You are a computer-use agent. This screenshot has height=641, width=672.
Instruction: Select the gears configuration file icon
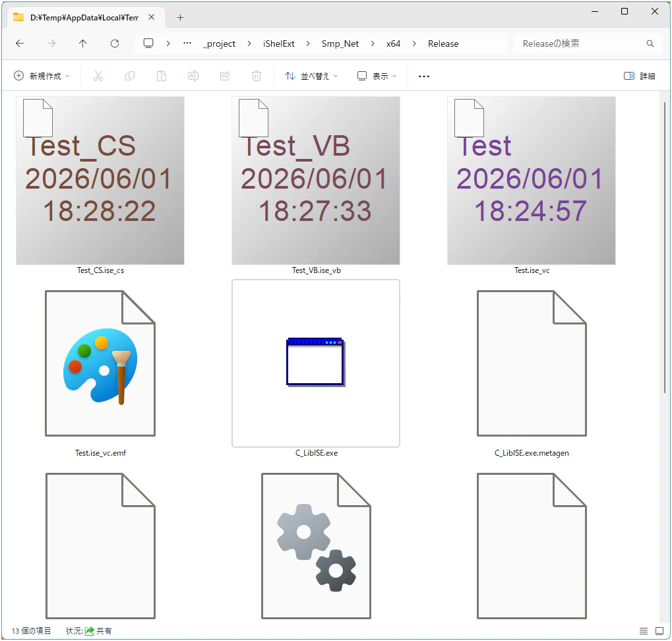click(x=317, y=546)
